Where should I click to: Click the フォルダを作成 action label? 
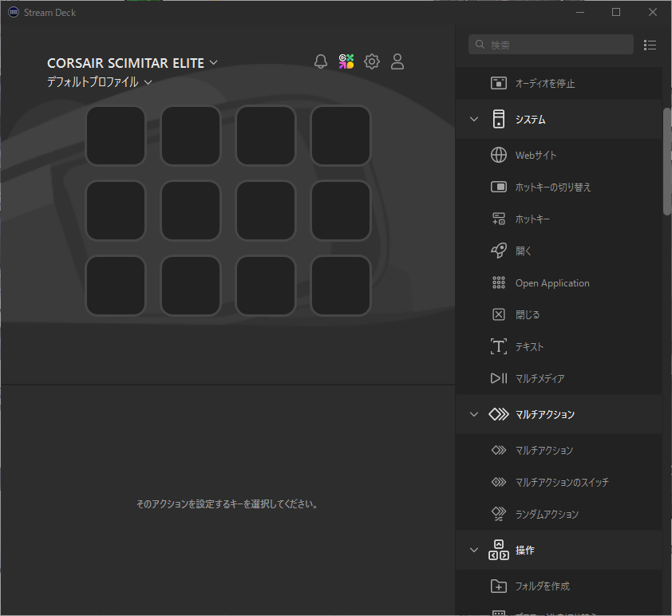[542, 586]
